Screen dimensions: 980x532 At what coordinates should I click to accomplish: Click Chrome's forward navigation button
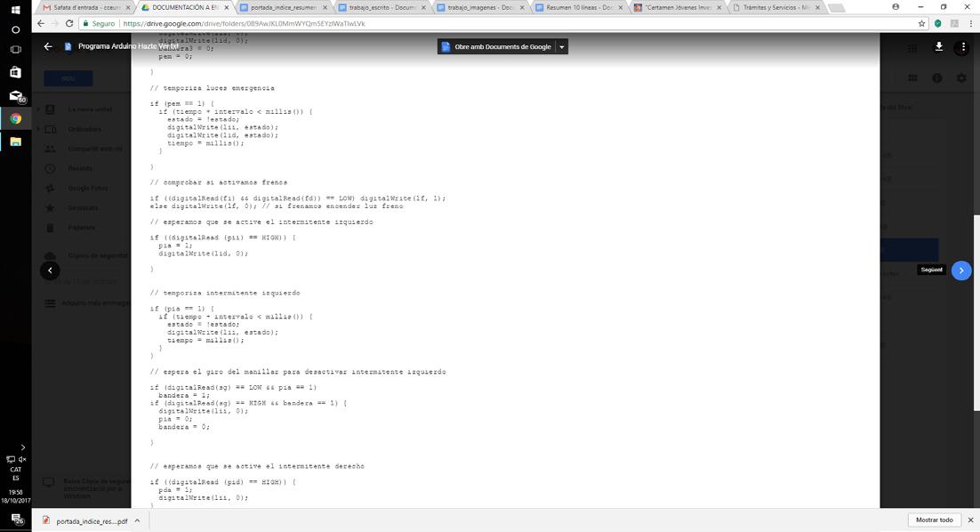coord(55,23)
